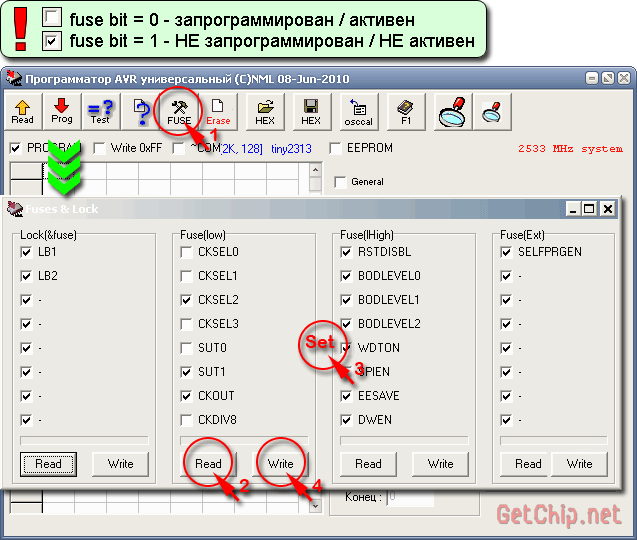Save HEX file with floppy icon
This screenshot has height=540, width=637.
[311, 110]
